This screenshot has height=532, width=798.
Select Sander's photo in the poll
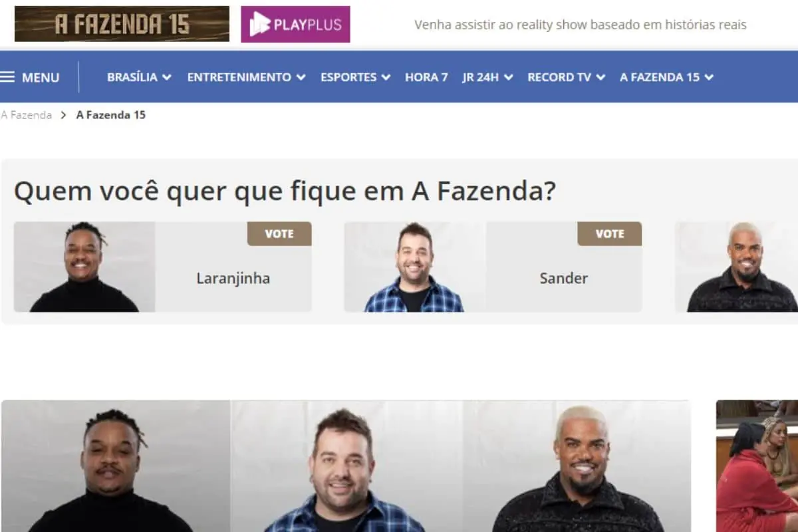coord(414,267)
